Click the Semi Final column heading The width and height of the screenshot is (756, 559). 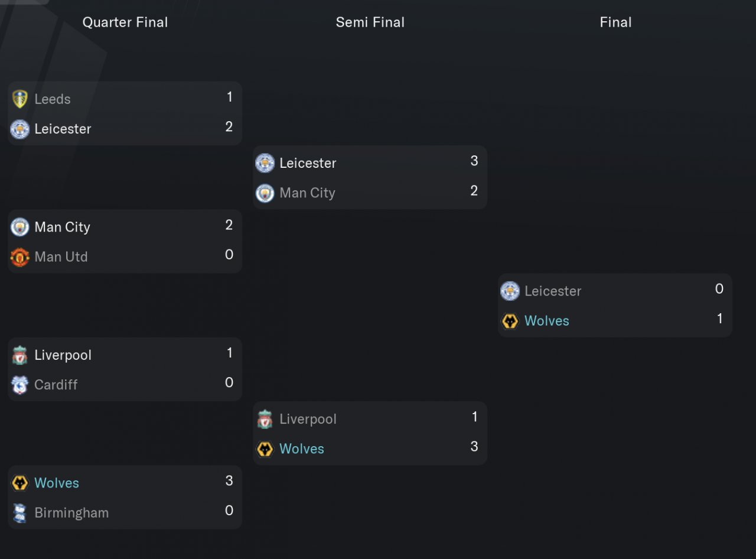(370, 22)
